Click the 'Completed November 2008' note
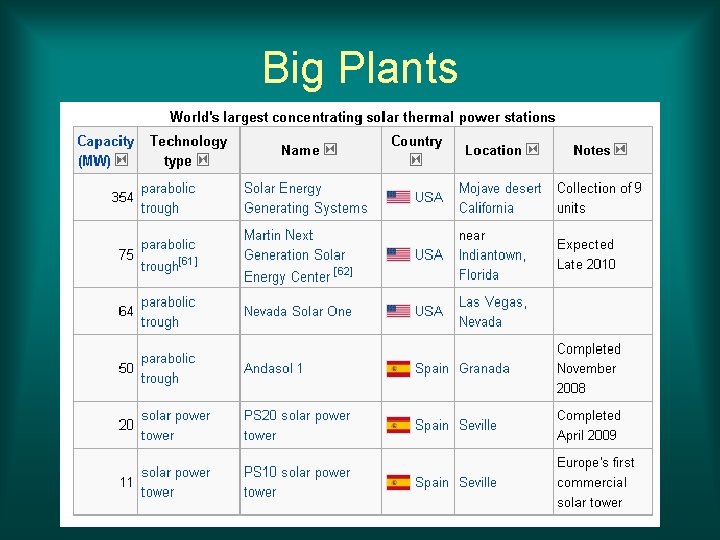This screenshot has width=720, height=540. (589, 368)
